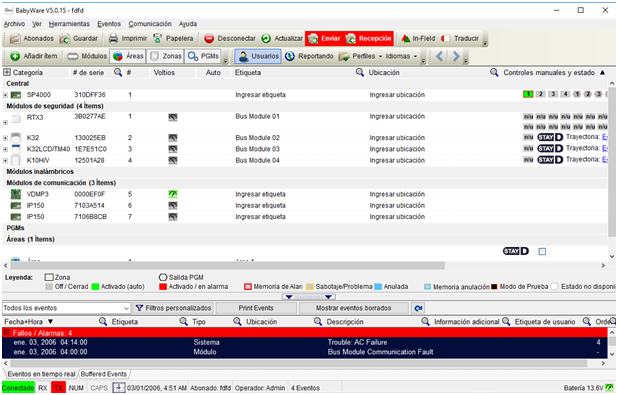Viewport: 618px width, 395px height.
Task: Refresh using the Actualizar button
Action: 282,39
